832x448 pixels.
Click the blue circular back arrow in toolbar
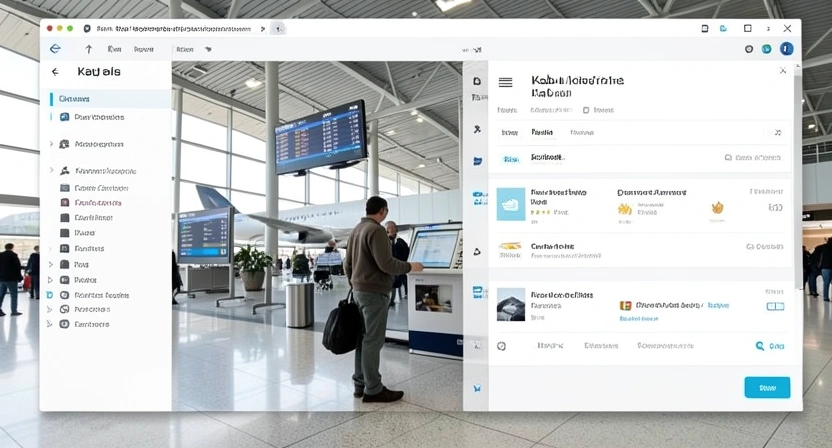click(x=55, y=49)
